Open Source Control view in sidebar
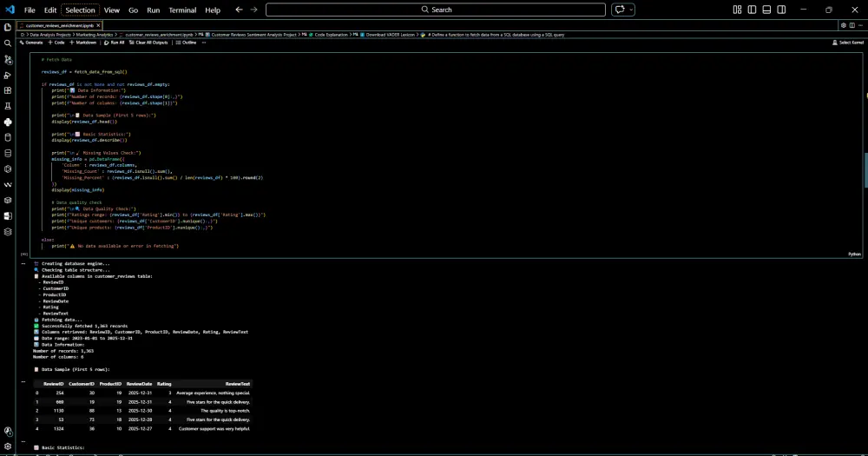868x456 pixels. (x=8, y=59)
